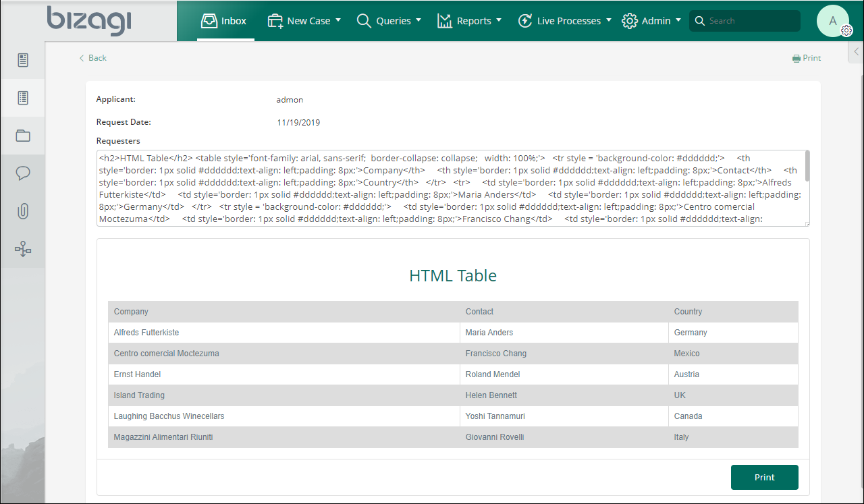Open the Live Processes menu

(x=564, y=21)
